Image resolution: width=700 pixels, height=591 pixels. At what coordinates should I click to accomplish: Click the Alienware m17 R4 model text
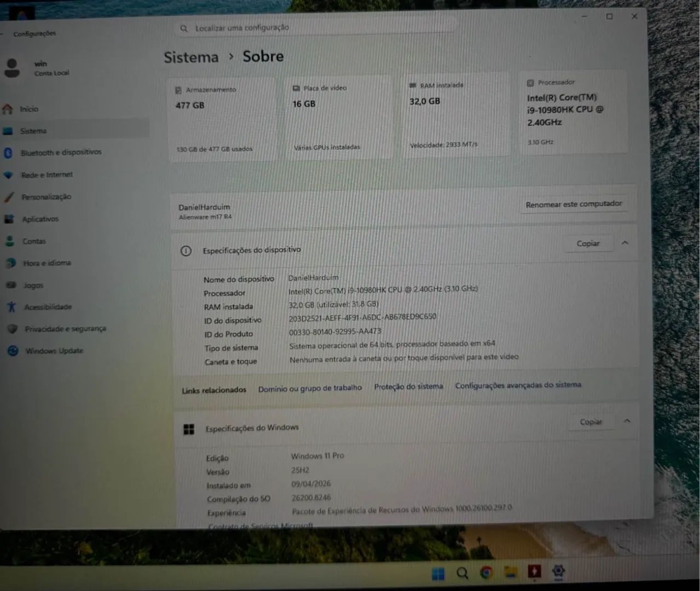205,217
